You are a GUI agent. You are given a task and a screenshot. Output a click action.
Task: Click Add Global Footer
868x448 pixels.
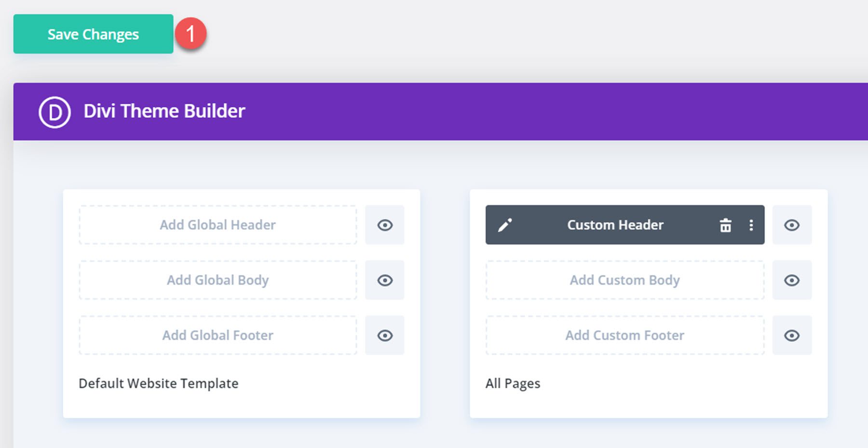[217, 335]
